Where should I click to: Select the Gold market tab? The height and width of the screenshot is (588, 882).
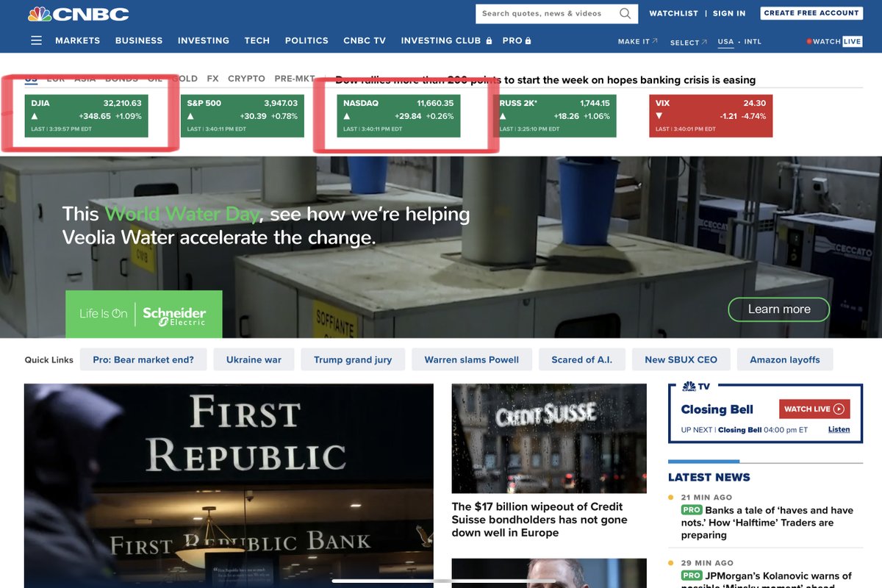click(x=184, y=79)
